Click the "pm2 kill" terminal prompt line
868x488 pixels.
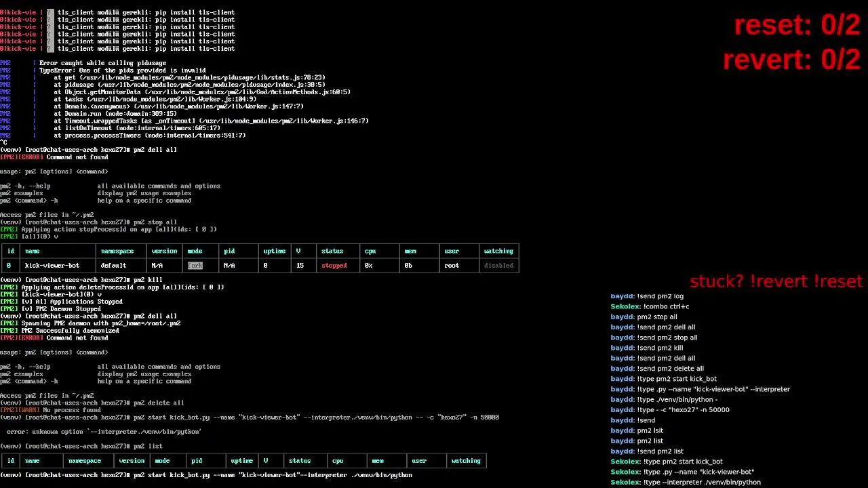81,280
